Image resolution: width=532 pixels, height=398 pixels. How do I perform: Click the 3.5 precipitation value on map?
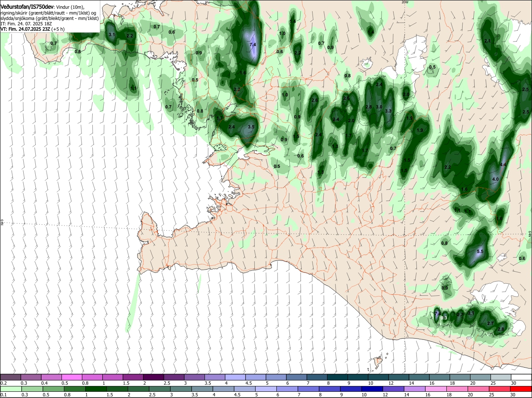(251, 127)
